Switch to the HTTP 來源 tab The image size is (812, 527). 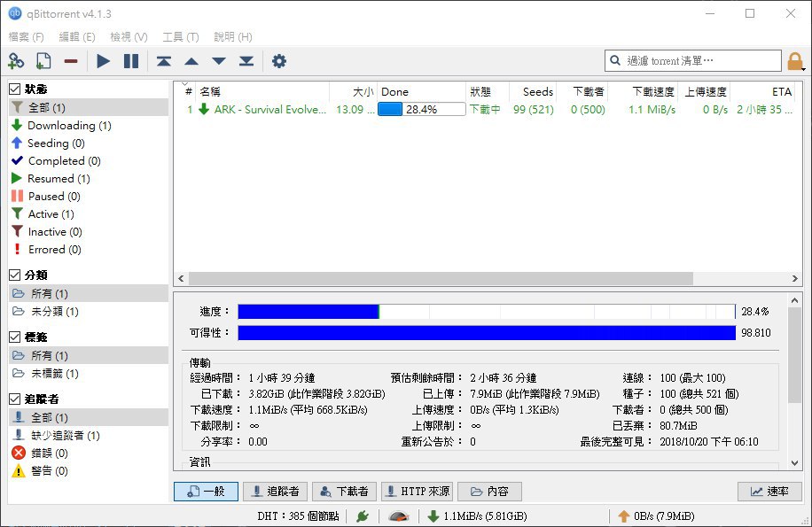[x=418, y=492]
